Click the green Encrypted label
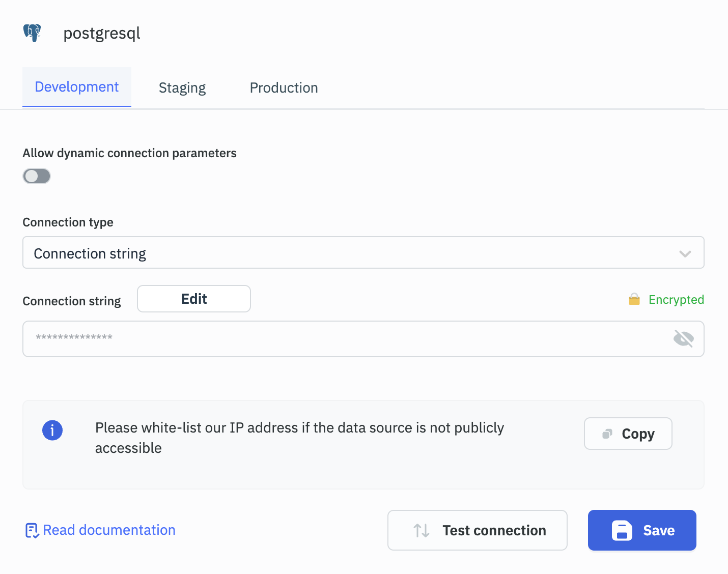 click(x=676, y=300)
